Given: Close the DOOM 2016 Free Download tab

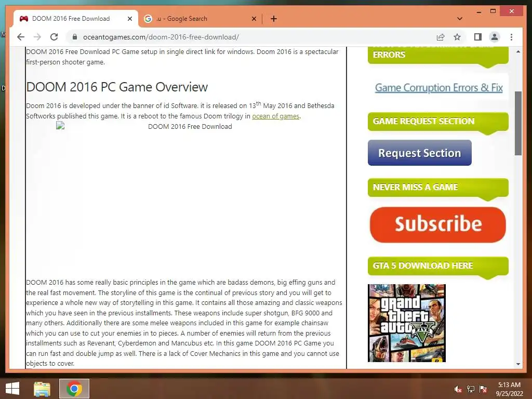Looking at the screenshot, I should [x=129, y=19].
